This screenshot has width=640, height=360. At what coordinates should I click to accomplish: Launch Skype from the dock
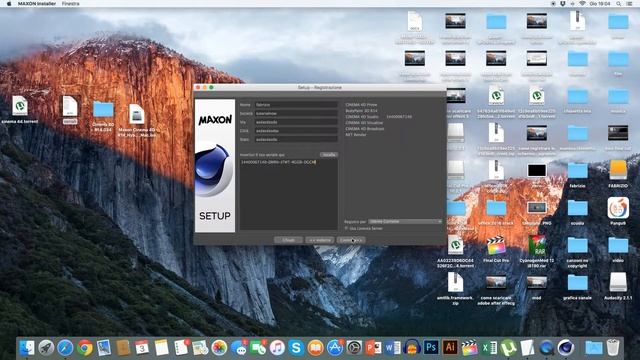coord(296,348)
